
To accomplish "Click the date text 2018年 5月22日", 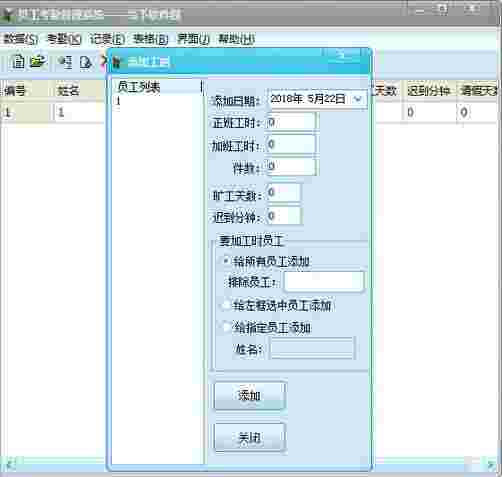I will click(x=308, y=99).
